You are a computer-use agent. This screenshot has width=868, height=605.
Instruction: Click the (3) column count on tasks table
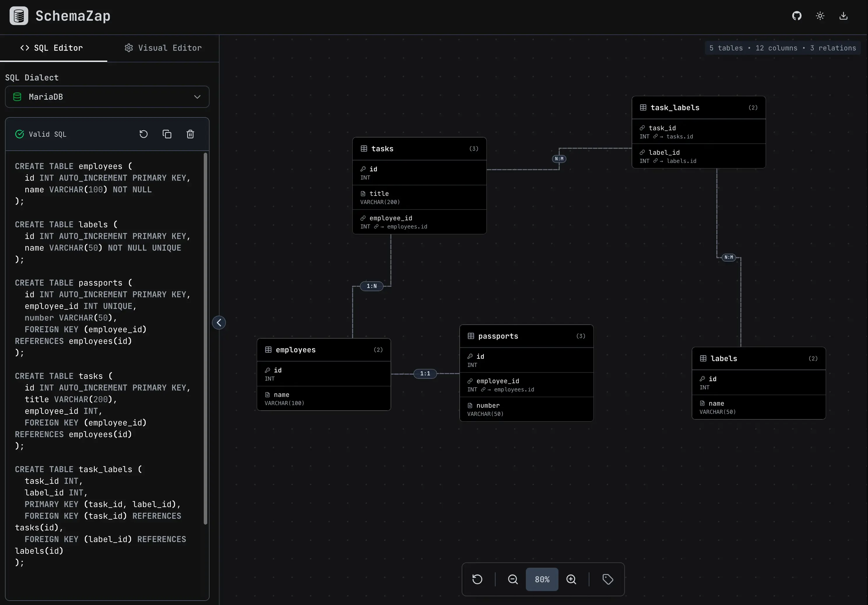coord(474,149)
